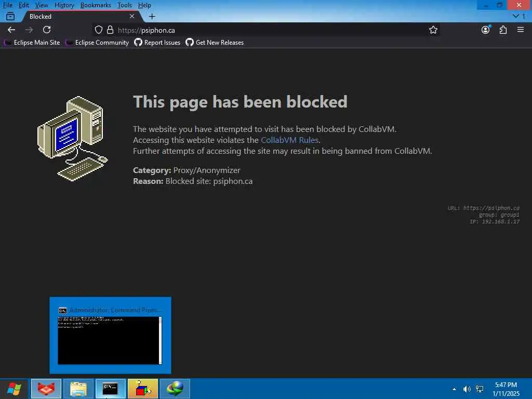The image size is (532, 399).
Task: Bookmark this page with the star
Action: point(433,30)
